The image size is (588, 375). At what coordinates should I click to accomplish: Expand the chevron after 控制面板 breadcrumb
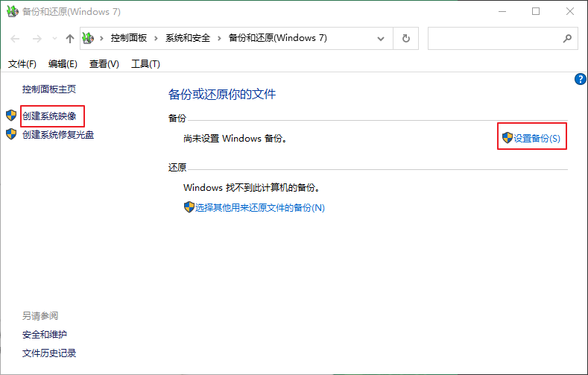click(156, 38)
